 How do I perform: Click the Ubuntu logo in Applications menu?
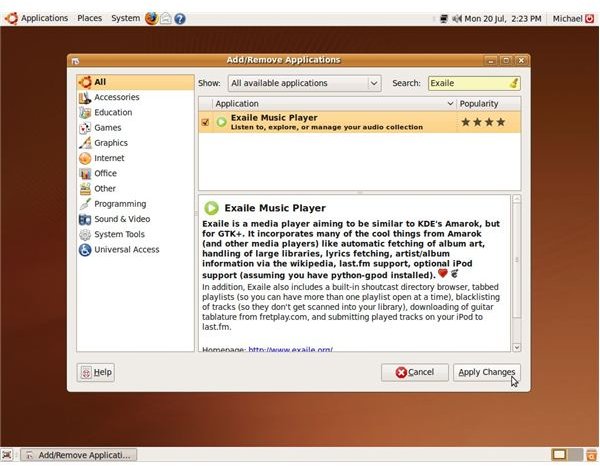point(11,18)
